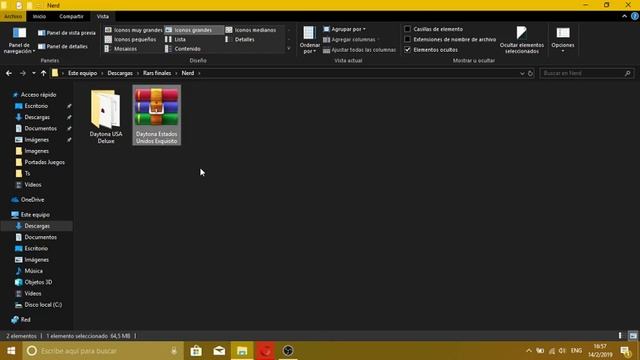The height and width of the screenshot is (360, 640).
Task: Open OBS Studio from taskbar
Action: tap(288, 351)
